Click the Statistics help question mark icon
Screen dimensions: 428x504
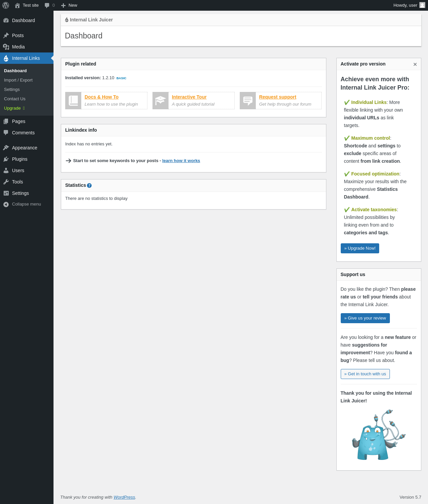click(89, 185)
